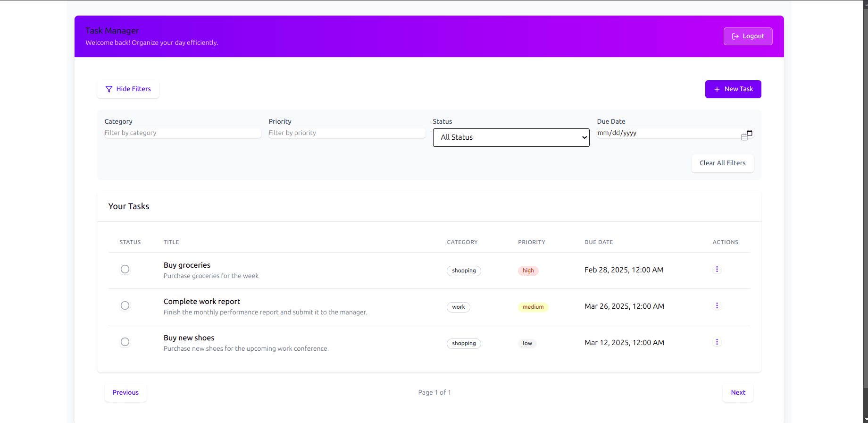Mark Buy groceries as complete
Image resolution: width=868 pixels, height=423 pixels.
point(125,269)
